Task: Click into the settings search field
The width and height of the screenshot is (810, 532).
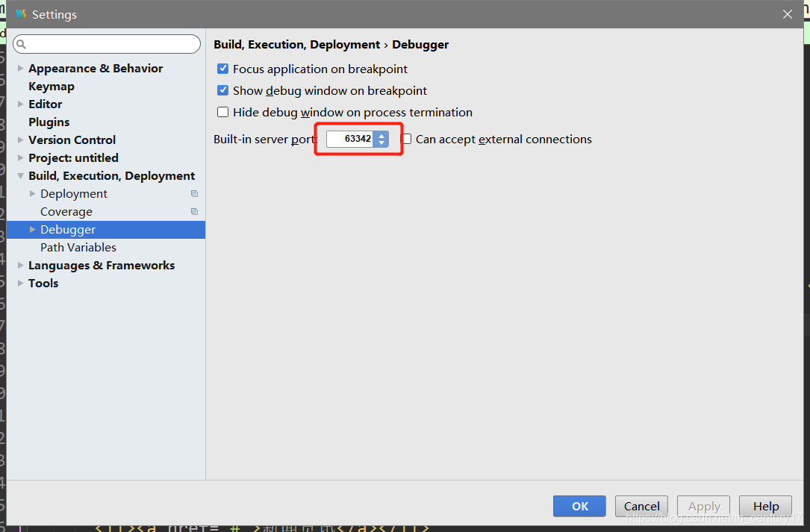Action: [x=107, y=44]
